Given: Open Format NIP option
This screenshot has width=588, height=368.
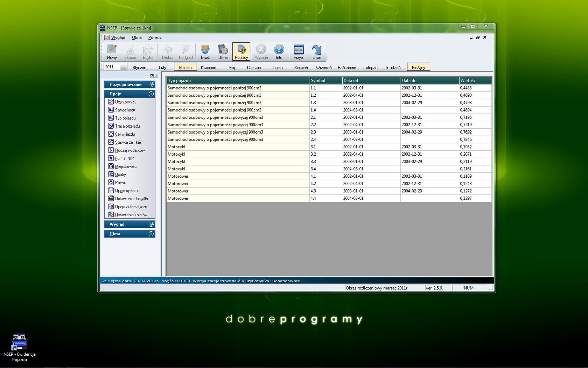Looking at the screenshot, I should [x=121, y=158].
